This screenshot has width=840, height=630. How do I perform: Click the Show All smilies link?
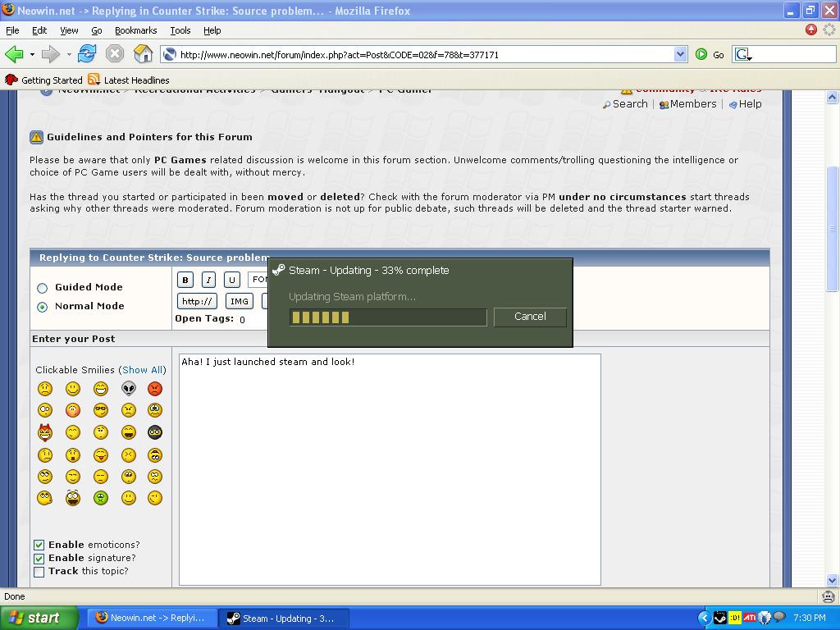pyautogui.click(x=142, y=370)
